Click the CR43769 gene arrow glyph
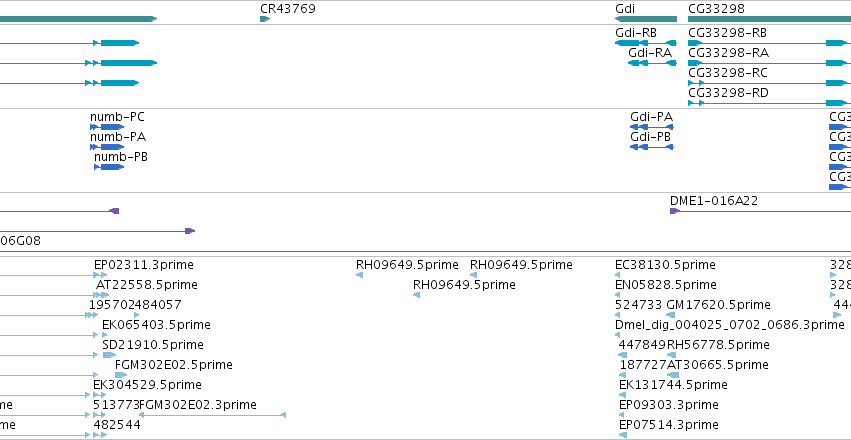Screen dimensions: 851x440 coord(265,19)
